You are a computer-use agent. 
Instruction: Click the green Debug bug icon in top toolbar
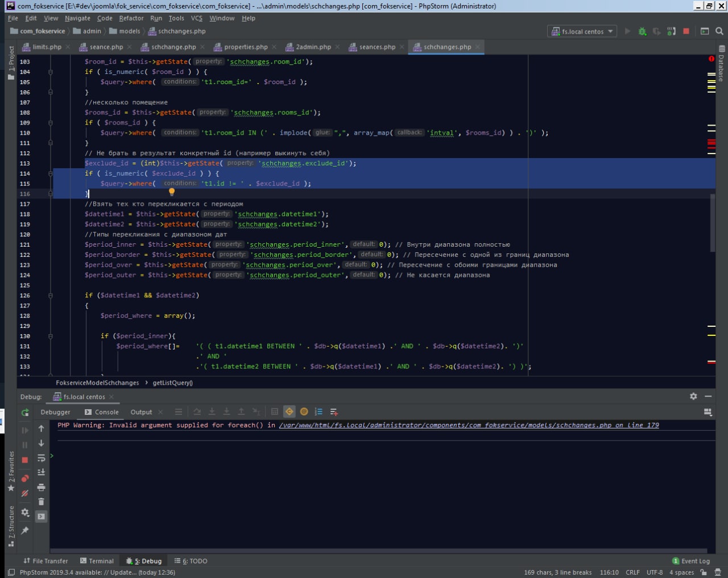642,31
